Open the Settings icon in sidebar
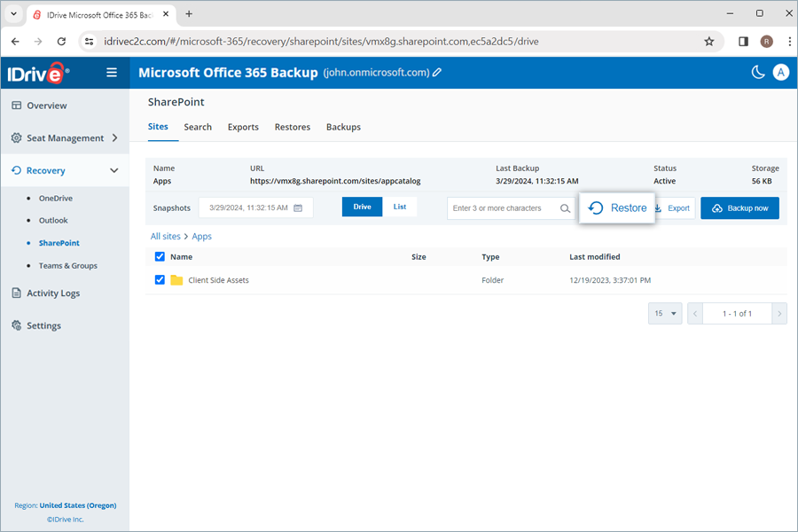798x532 pixels. (x=16, y=325)
